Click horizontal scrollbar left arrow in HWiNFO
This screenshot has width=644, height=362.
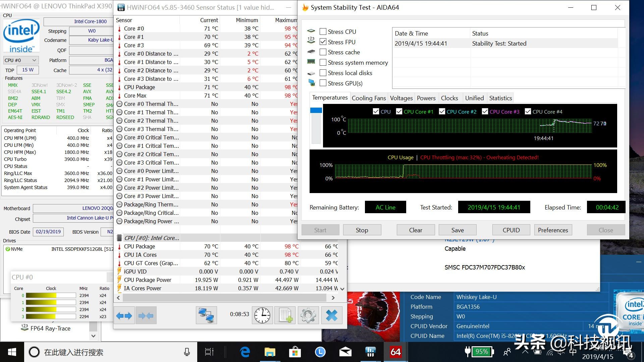pyautogui.click(x=118, y=298)
